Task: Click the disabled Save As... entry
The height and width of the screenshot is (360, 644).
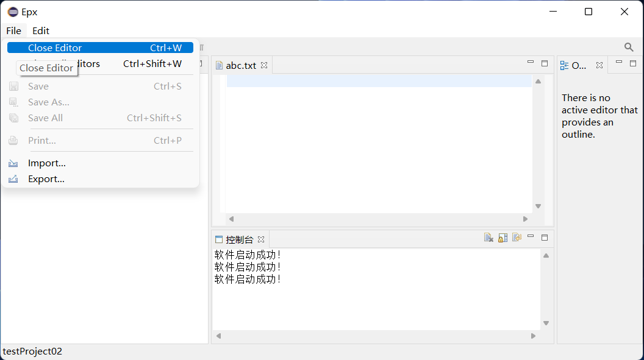Action: click(100, 102)
